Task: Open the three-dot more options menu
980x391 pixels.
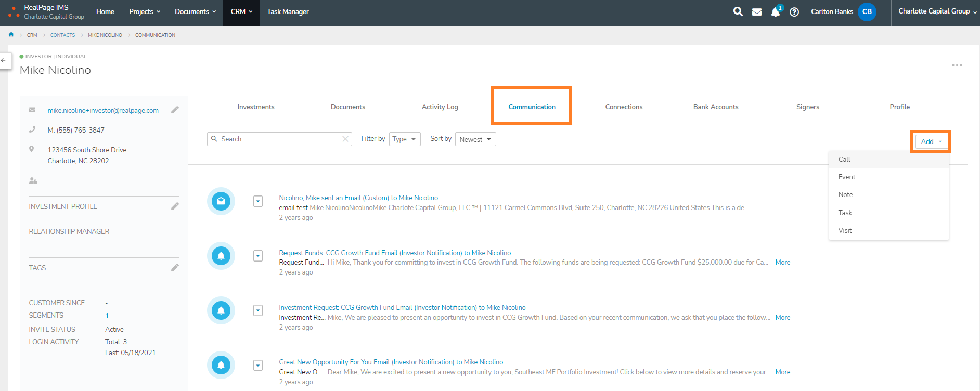Action: point(957,65)
